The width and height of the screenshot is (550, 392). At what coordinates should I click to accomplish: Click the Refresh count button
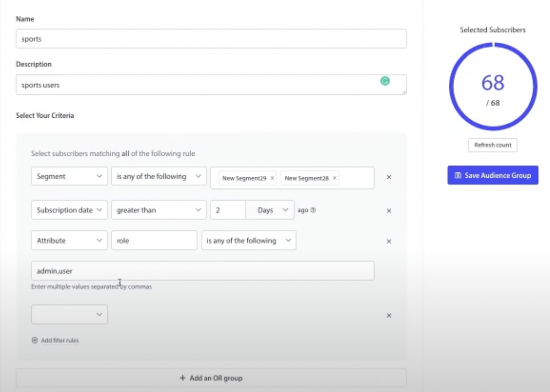(x=493, y=145)
